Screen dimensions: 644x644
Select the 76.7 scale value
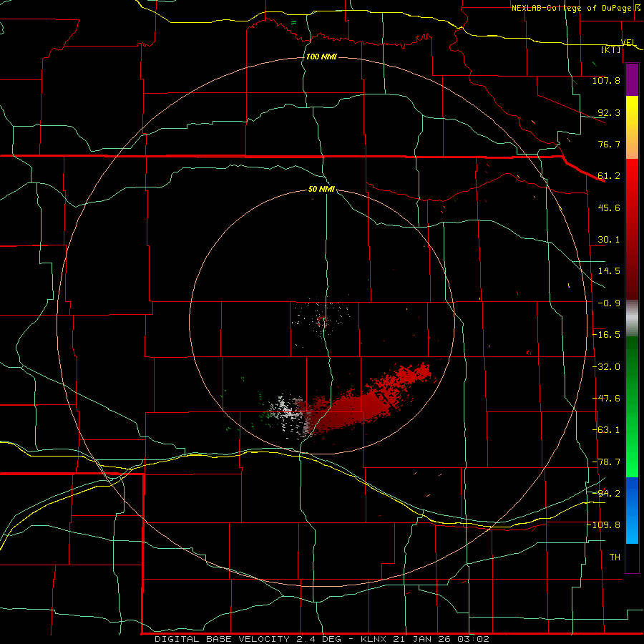(609, 144)
